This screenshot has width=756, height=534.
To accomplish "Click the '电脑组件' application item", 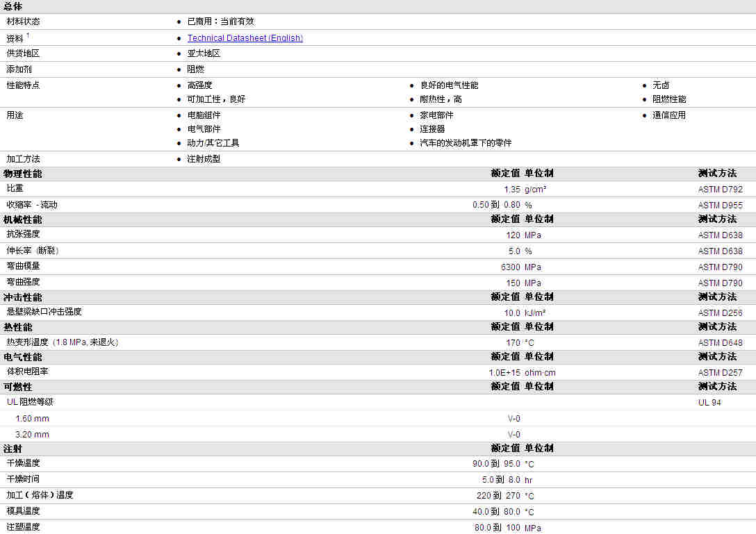I will pos(204,115).
